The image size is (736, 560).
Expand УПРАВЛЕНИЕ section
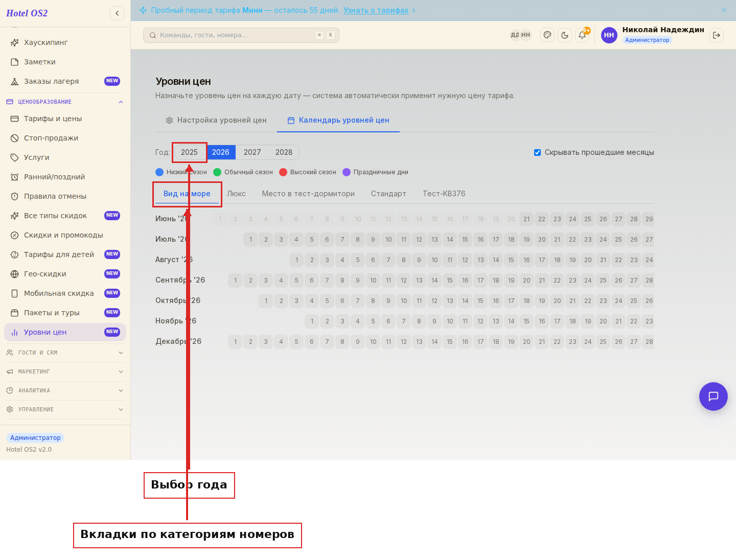coord(65,409)
